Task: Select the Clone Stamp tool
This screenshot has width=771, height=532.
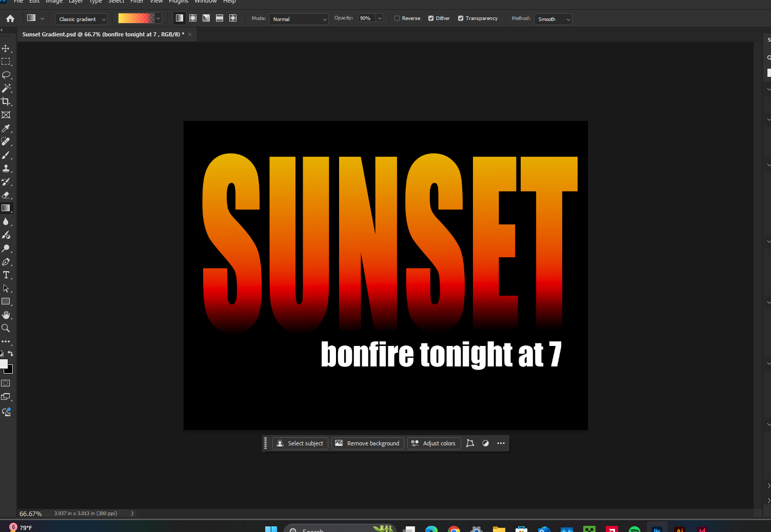Action: click(x=7, y=168)
